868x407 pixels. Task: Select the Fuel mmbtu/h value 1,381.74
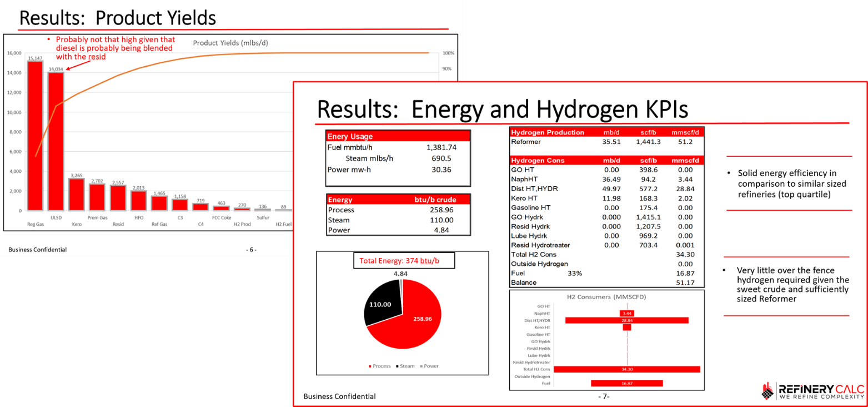point(441,147)
